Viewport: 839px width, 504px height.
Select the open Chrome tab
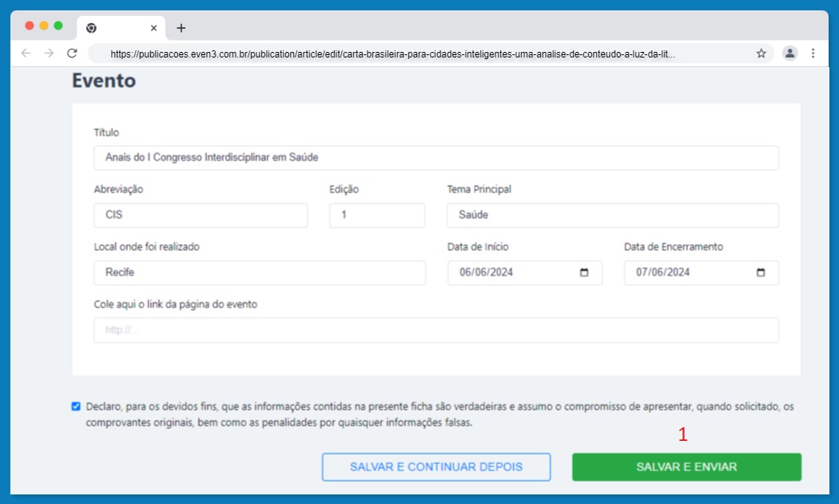121,28
